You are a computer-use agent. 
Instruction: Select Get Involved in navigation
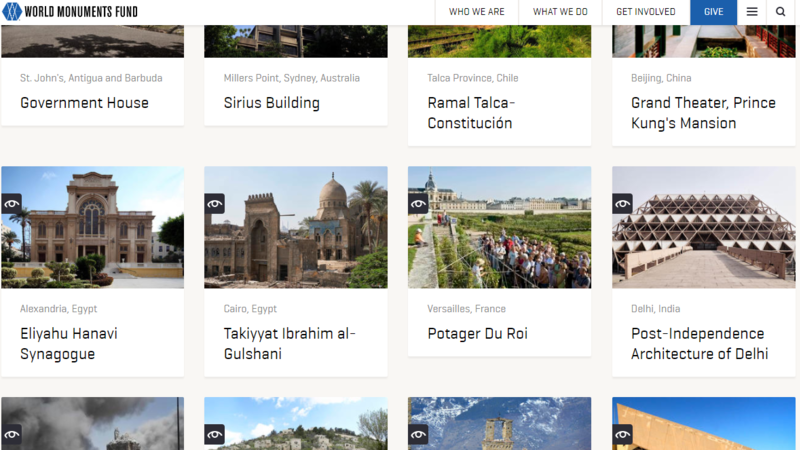[645, 12]
